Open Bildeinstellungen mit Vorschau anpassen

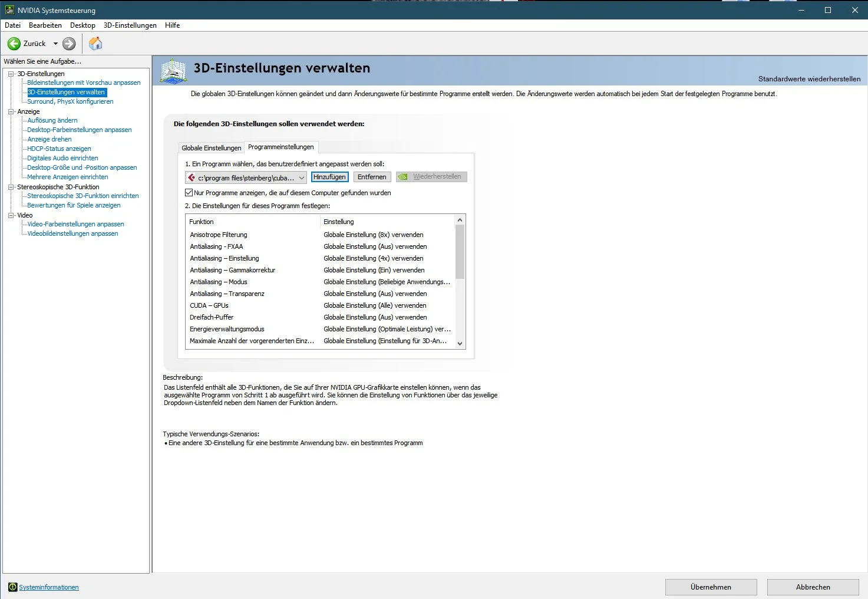coord(84,83)
